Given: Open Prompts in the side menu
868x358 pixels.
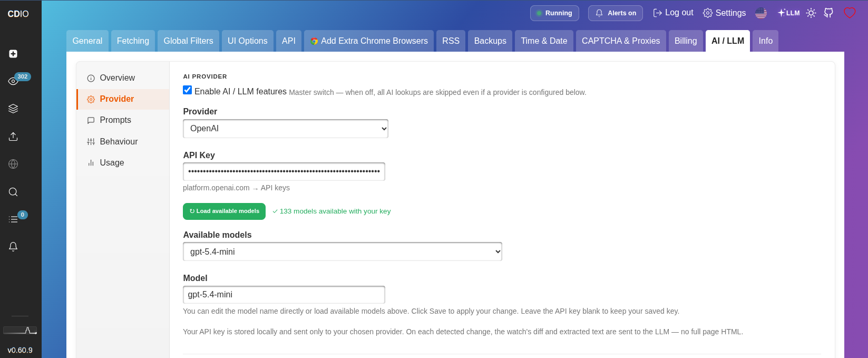Looking at the screenshot, I should [x=123, y=120].
